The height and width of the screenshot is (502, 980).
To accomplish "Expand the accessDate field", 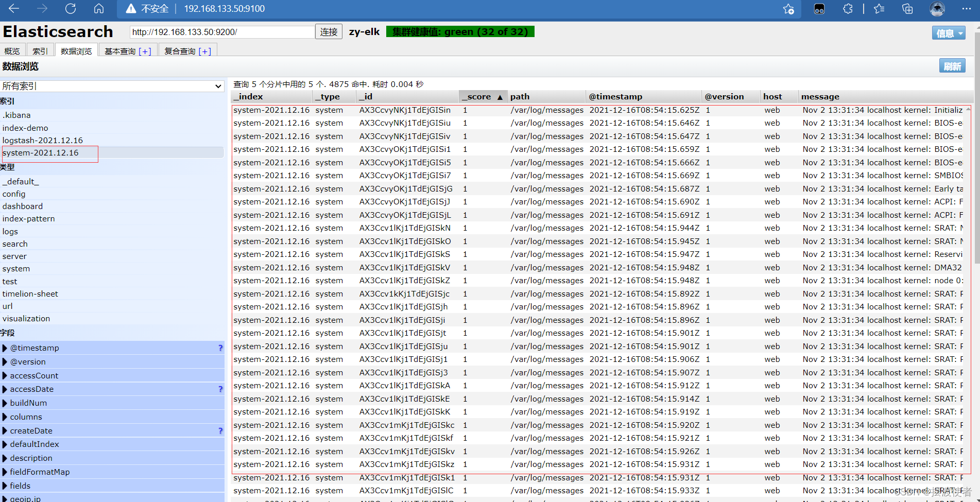I will 5,389.
